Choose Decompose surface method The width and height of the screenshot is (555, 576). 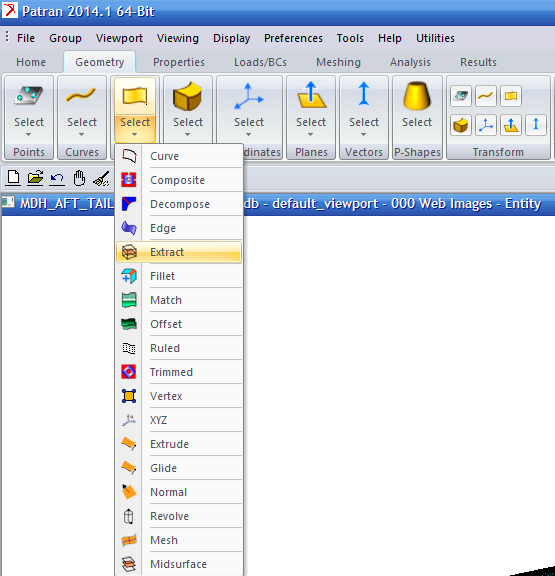[179, 204]
